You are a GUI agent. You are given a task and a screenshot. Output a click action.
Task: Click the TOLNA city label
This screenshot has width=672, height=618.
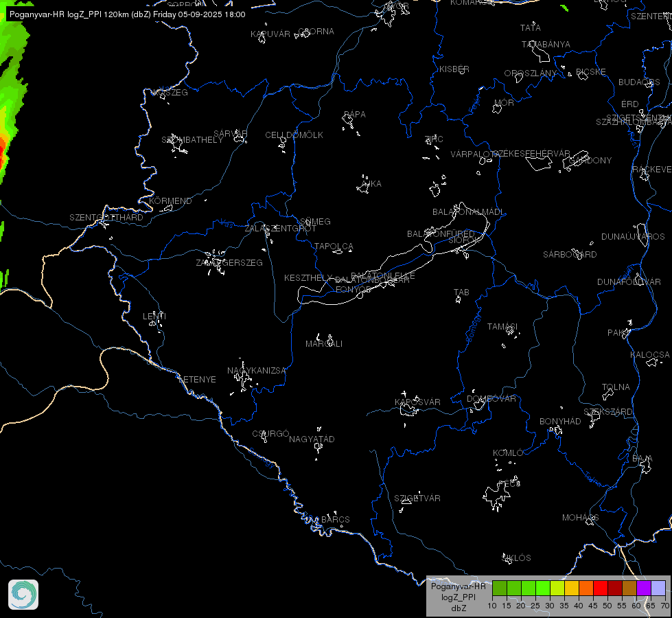pyautogui.click(x=616, y=387)
